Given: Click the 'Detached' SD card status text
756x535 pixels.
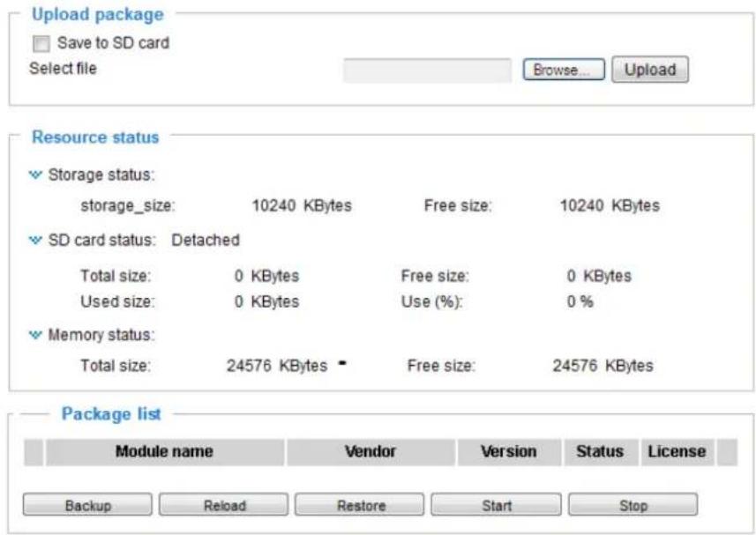Looking at the screenshot, I should click(206, 240).
